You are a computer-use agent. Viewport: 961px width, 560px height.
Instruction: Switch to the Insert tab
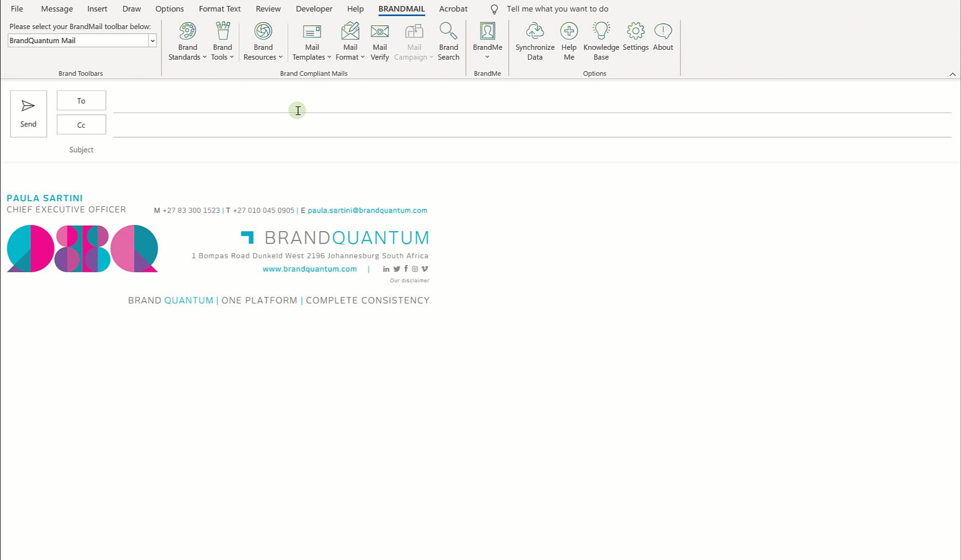tap(98, 9)
